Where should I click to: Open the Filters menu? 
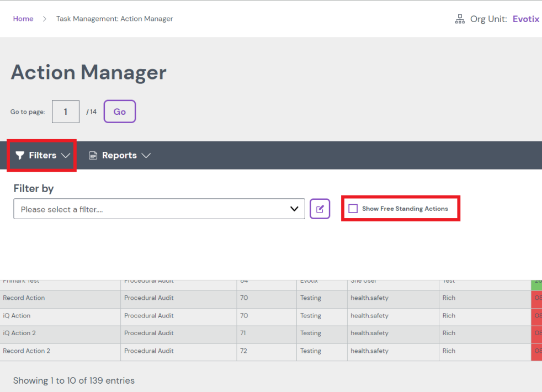coord(42,156)
